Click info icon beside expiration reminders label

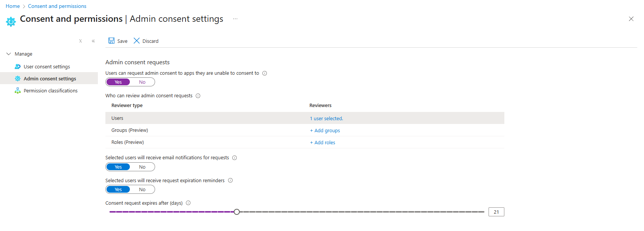[x=230, y=181]
